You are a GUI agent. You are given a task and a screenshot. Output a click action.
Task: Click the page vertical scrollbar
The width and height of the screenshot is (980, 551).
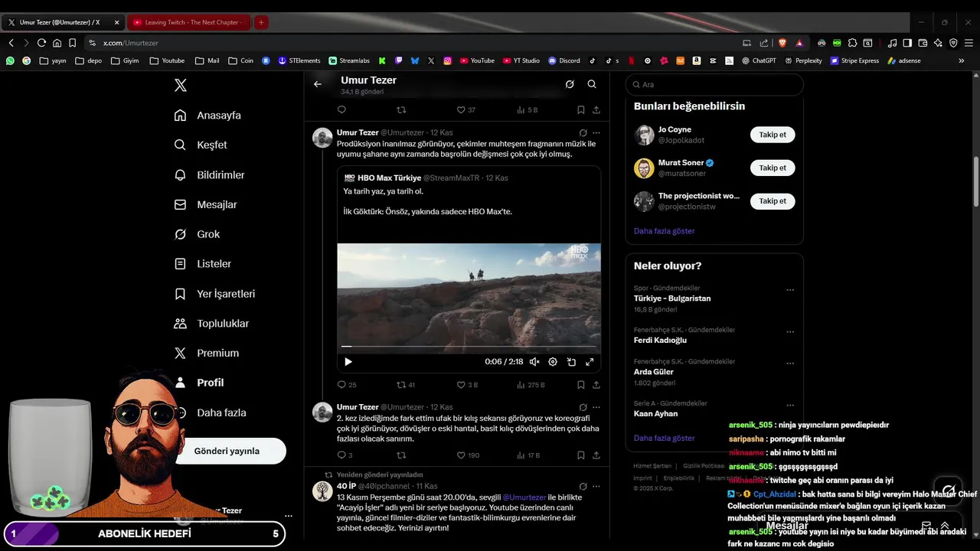976,181
